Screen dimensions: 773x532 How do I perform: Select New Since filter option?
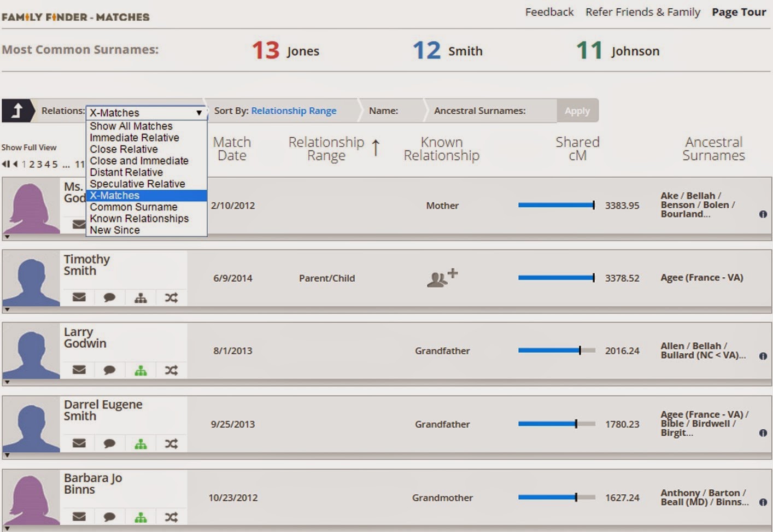[147, 230]
